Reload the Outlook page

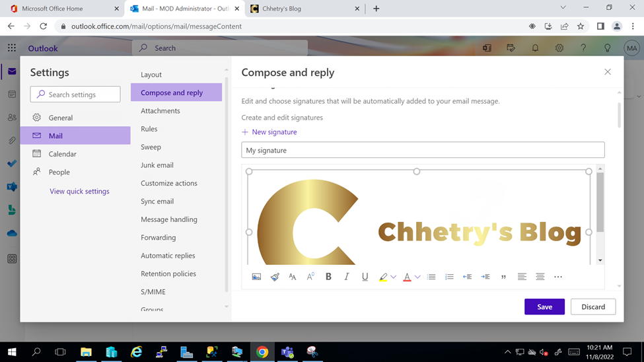coord(43,26)
